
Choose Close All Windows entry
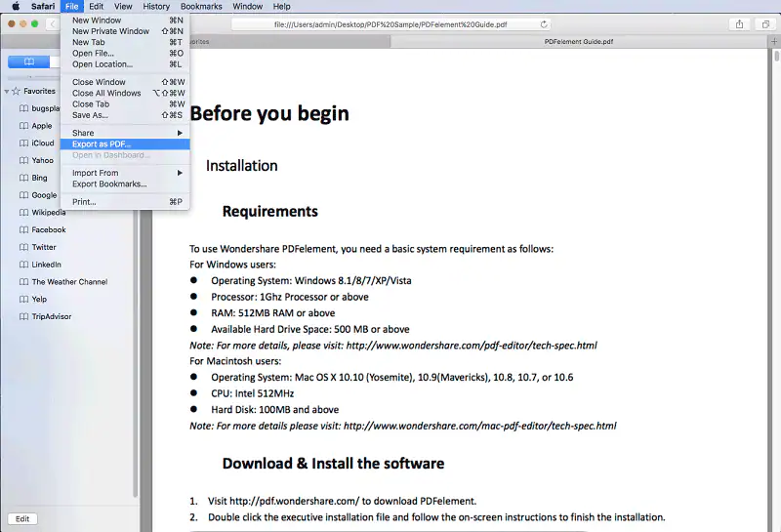coord(125,93)
